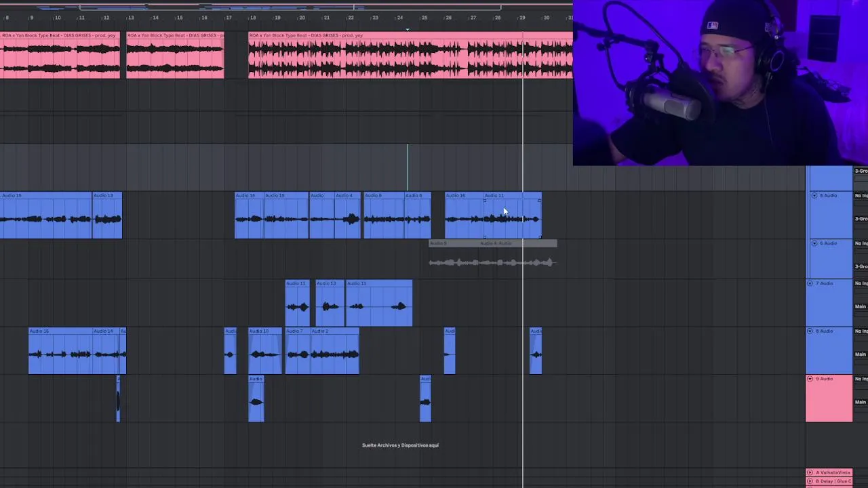Open the Main output dropdown of 8 Audio
Viewport: 868px width, 488px height.
pos(861,354)
